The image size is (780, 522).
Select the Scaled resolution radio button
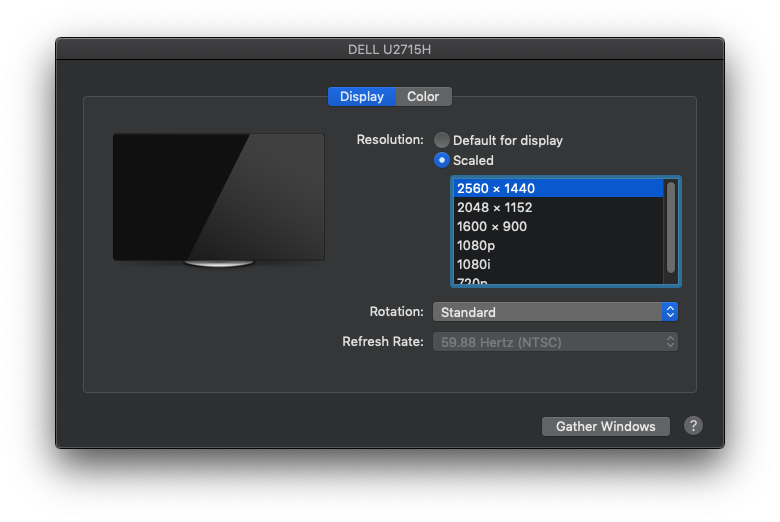click(x=442, y=160)
